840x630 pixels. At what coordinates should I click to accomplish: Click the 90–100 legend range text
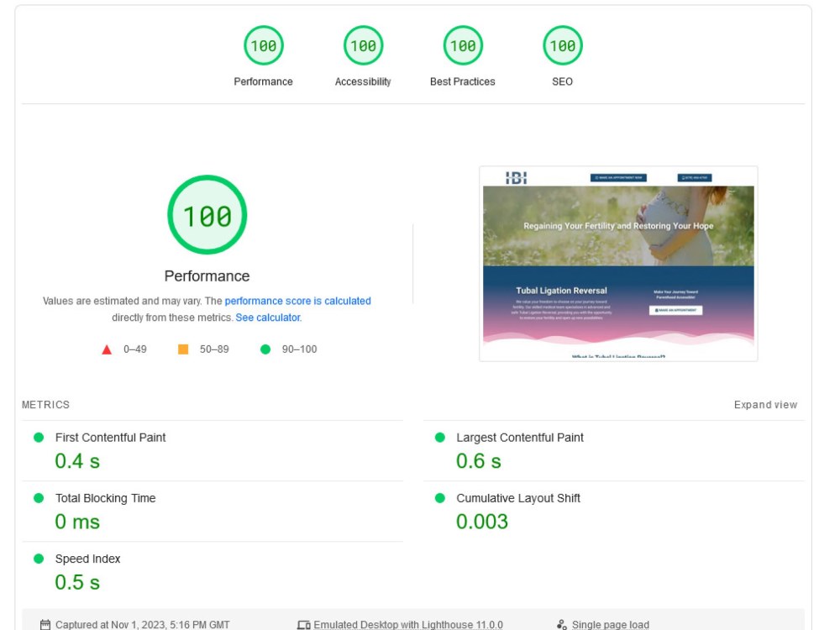coord(300,349)
